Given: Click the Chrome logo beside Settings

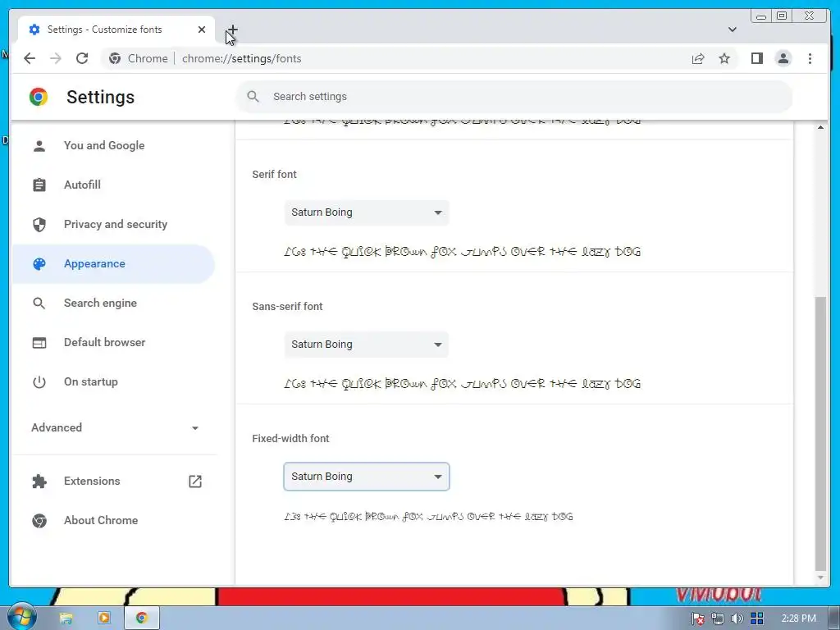Looking at the screenshot, I should [39, 97].
